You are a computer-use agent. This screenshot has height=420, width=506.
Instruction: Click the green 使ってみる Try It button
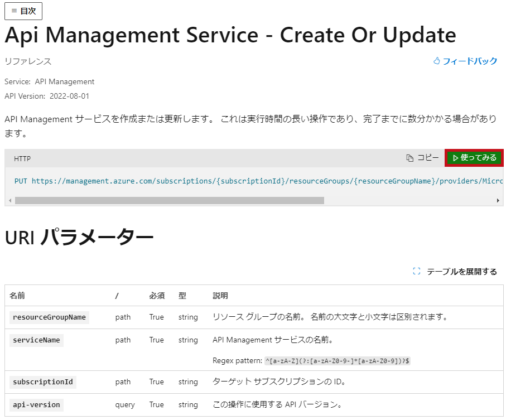coord(474,158)
